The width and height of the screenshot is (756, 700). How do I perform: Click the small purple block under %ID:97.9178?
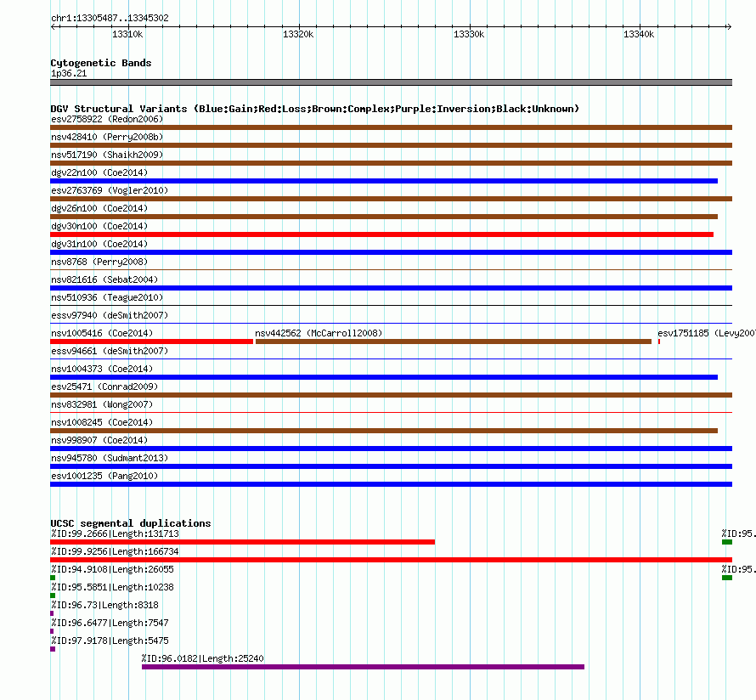(53, 649)
